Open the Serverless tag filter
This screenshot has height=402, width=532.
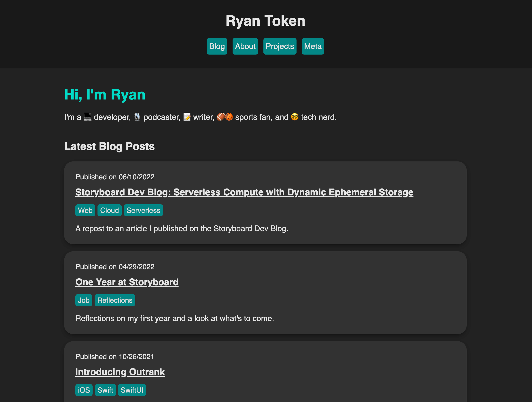(x=144, y=210)
